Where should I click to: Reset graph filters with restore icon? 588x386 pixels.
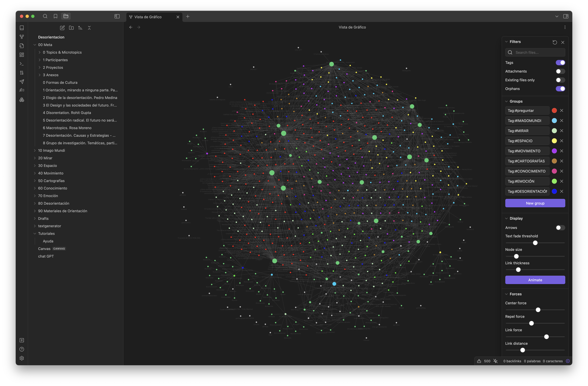point(555,42)
